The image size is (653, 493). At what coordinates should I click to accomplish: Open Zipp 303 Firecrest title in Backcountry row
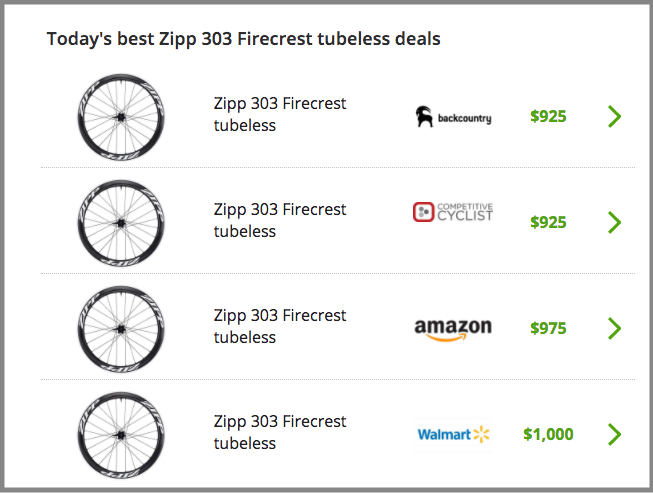[279, 114]
